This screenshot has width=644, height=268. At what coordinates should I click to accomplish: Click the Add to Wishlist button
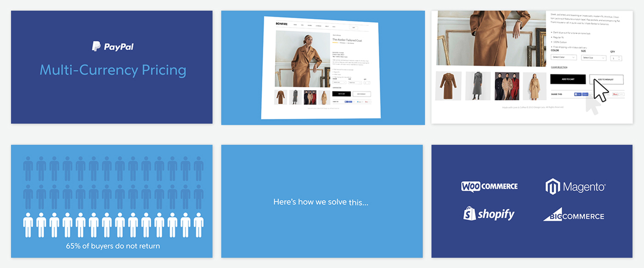[606, 79]
